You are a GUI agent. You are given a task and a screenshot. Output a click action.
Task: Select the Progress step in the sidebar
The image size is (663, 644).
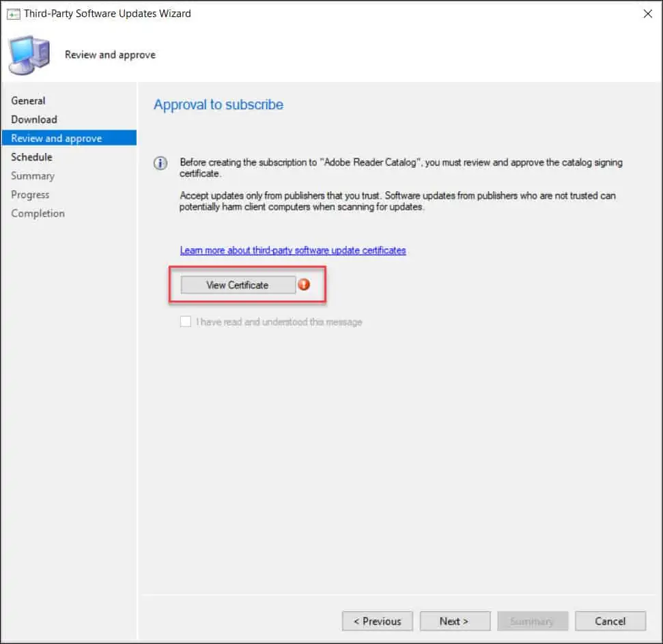tap(30, 195)
